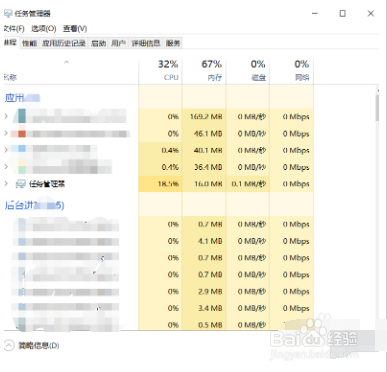Switch to the 服务 tab
387x372 pixels.
pos(173,43)
